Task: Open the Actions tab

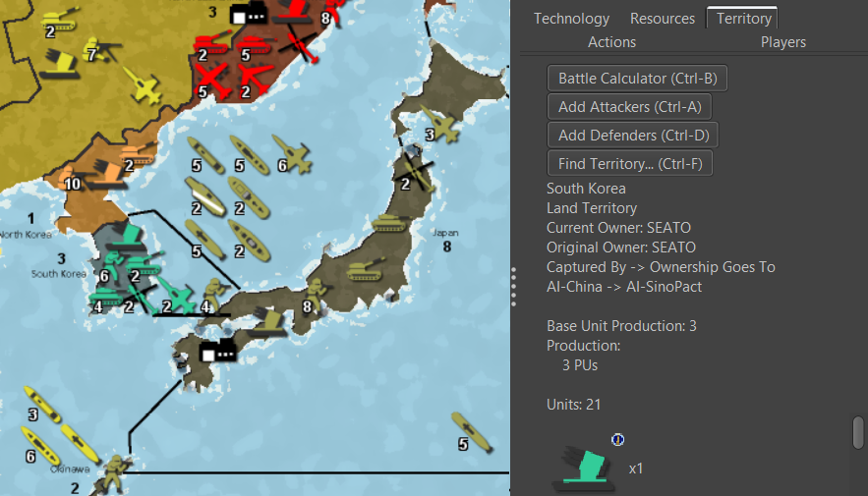Action: pos(611,42)
